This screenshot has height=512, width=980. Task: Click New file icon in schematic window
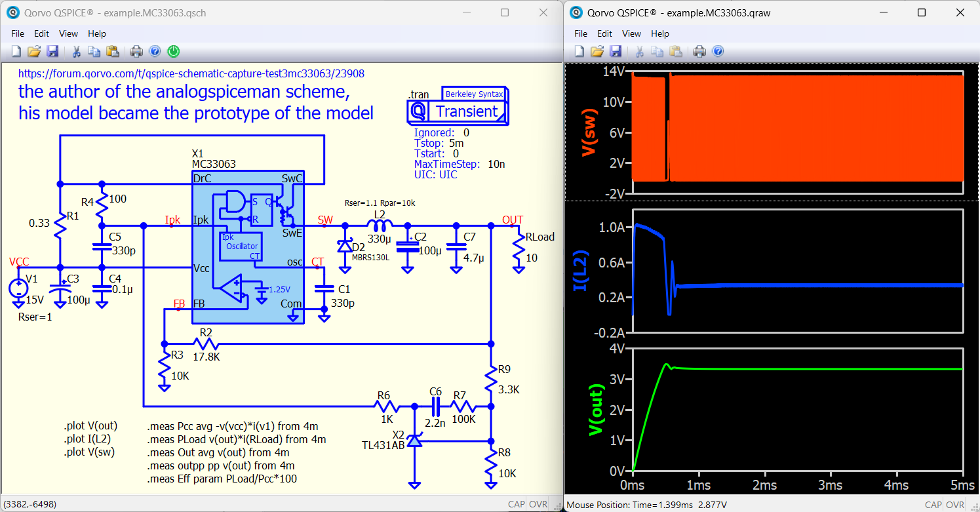click(16, 51)
